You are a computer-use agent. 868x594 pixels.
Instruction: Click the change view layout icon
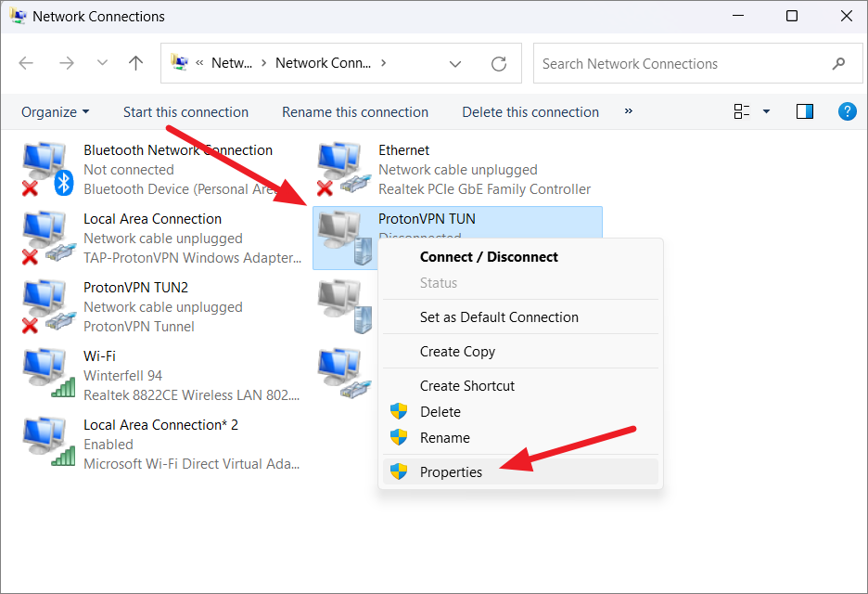tap(742, 111)
